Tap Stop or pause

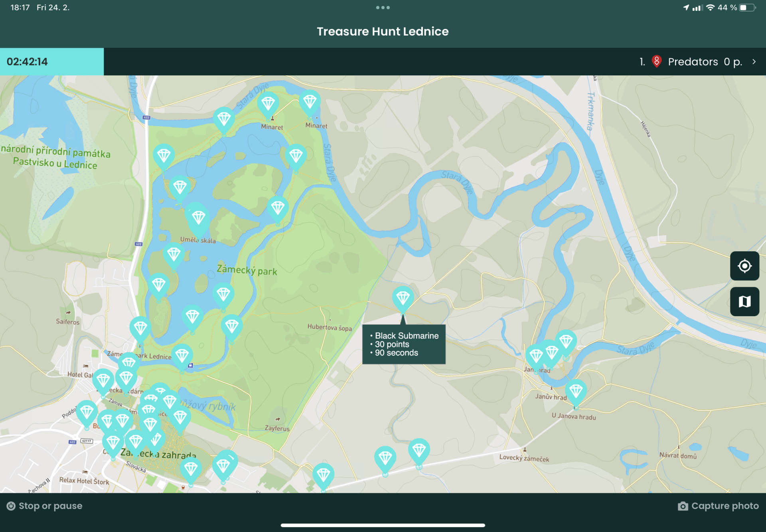[44, 506]
